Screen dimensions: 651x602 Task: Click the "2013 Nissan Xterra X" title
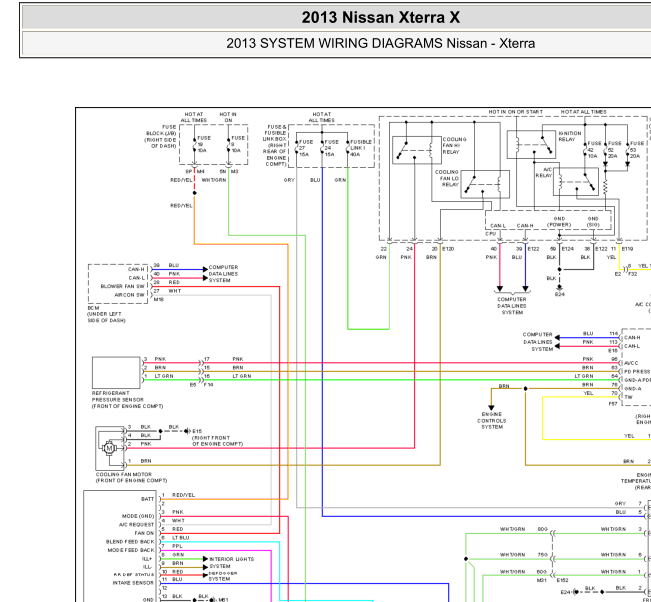[x=381, y=17]
